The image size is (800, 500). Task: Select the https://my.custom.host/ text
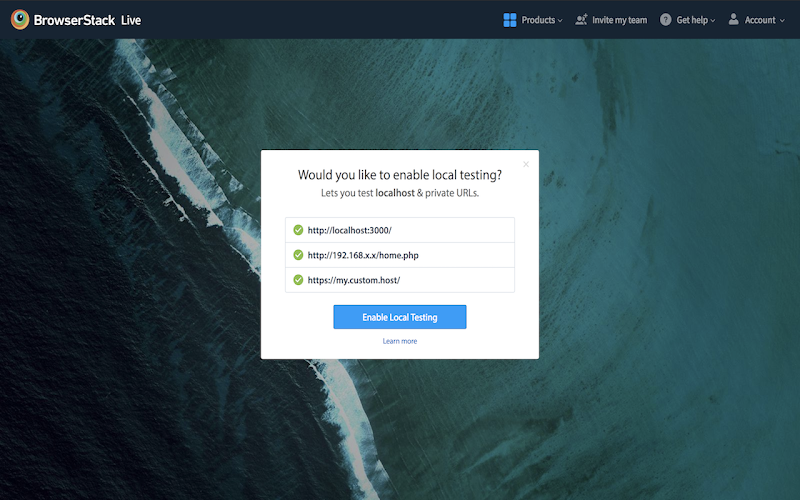(354, 280)
